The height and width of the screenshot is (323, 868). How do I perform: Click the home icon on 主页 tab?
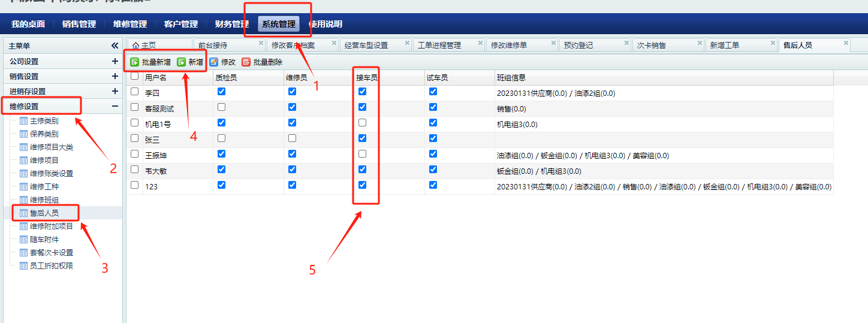(x=135, y=46)
